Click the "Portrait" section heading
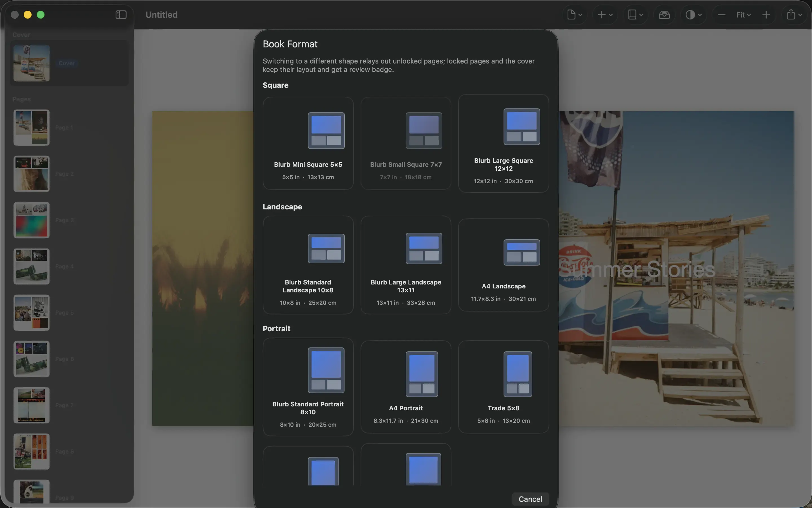812x508 pixels. coord(277,329)
